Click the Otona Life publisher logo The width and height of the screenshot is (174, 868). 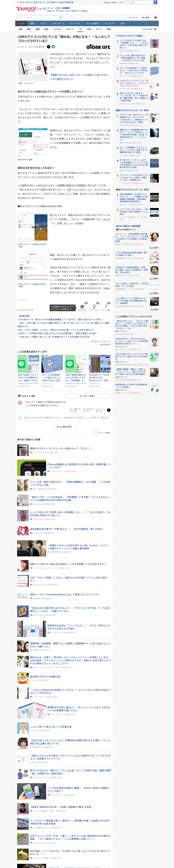(98, 47)
